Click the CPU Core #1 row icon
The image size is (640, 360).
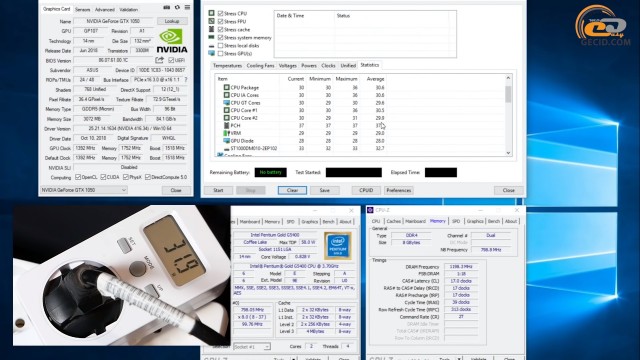[227, 110]
